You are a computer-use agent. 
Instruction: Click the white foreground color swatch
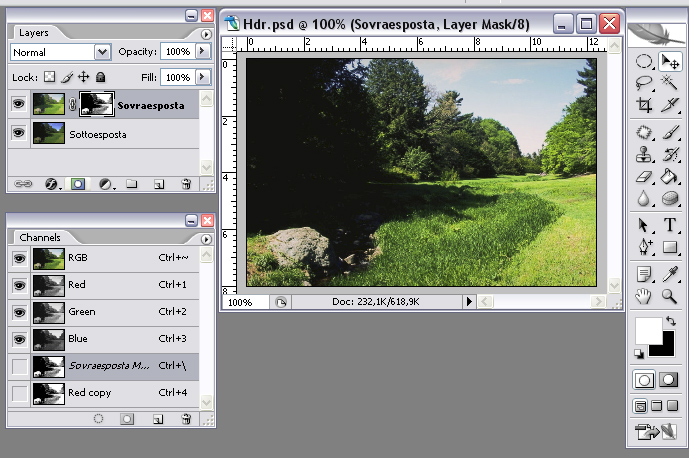(x=648, y=330)
